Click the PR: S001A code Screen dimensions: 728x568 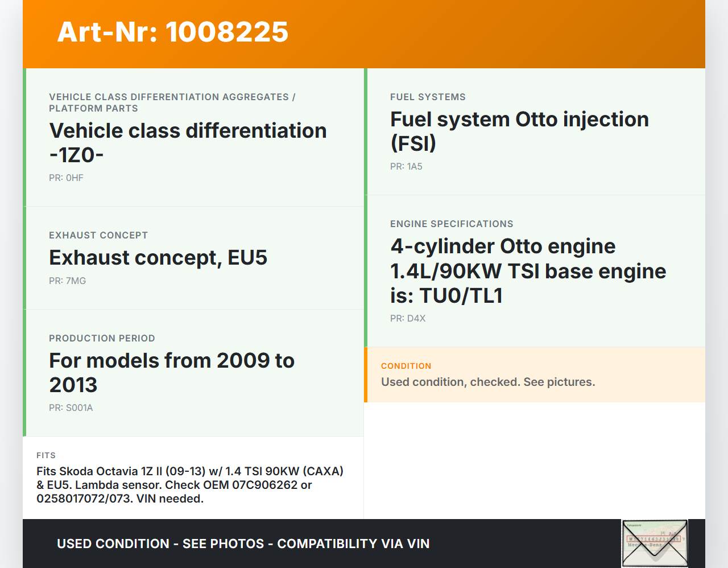coord(71,408)
